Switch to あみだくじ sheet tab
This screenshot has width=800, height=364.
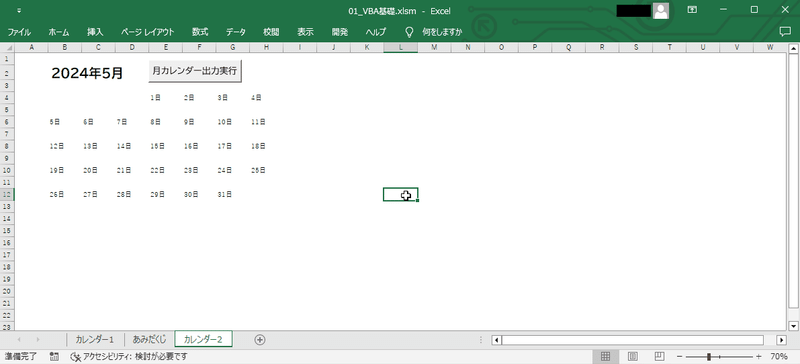coord(149,339)
